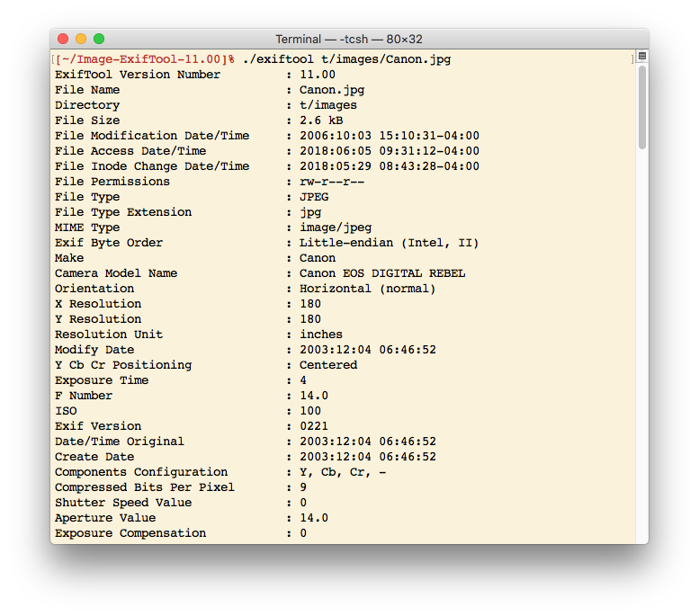Click the File Size 2.6 kB value
Image resolution: width=699 pixels, height=616 pixels.
(x=321, y=121)
